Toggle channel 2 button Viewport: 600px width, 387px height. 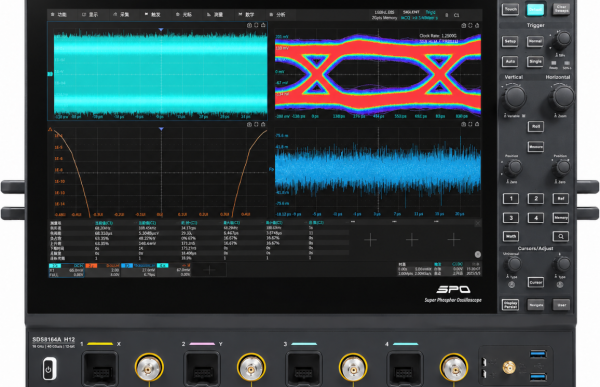pyautogui.click(x=536, y=198)
